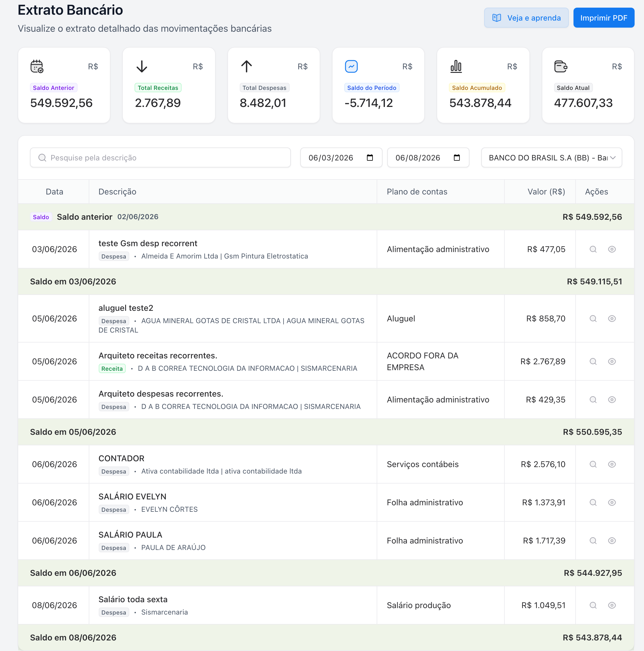Open the calendar picker for 06/03/2026 date

(370, 157)
